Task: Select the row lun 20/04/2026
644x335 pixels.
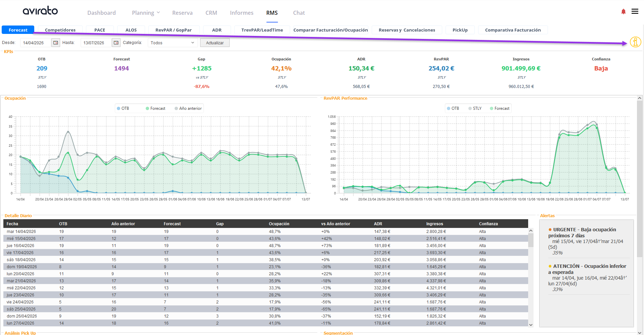Action: (x=266, y=274)
